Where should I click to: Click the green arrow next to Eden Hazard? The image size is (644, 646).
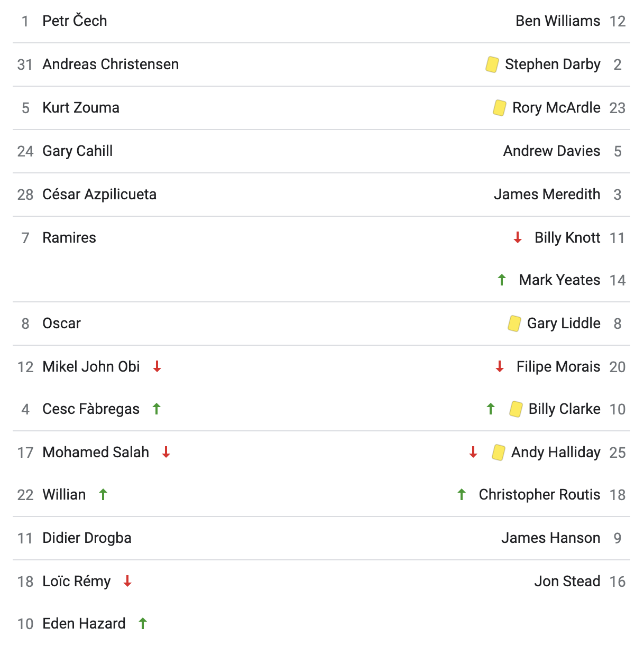click(143, 623)
